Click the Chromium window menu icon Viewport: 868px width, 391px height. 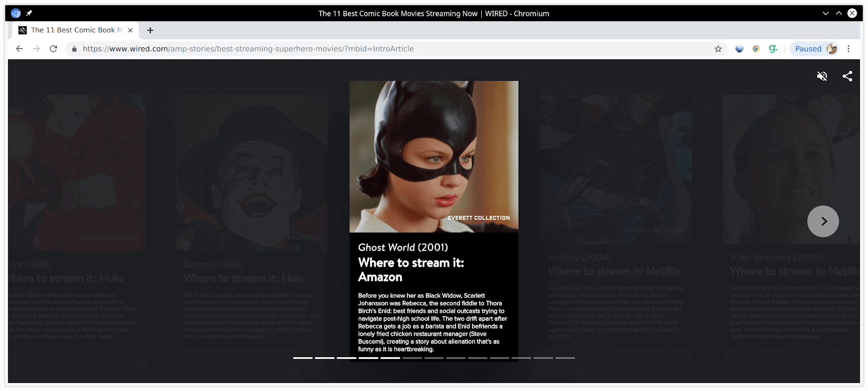(x=16, y=13)
